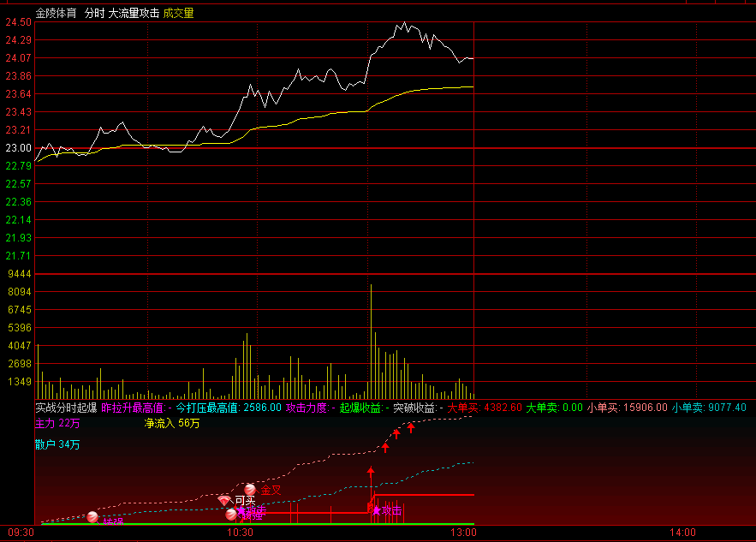Click the 9444 volume axis label

tap(20, 274)
